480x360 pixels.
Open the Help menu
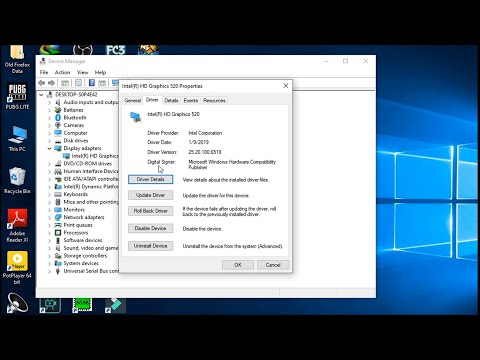click(x=100, y=72)
